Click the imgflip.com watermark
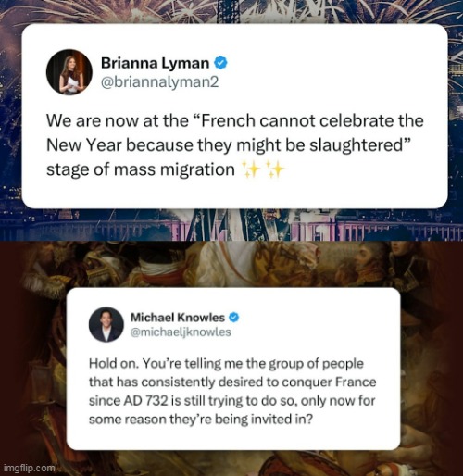This screenshot has height=476, width=463. [31, 468]
